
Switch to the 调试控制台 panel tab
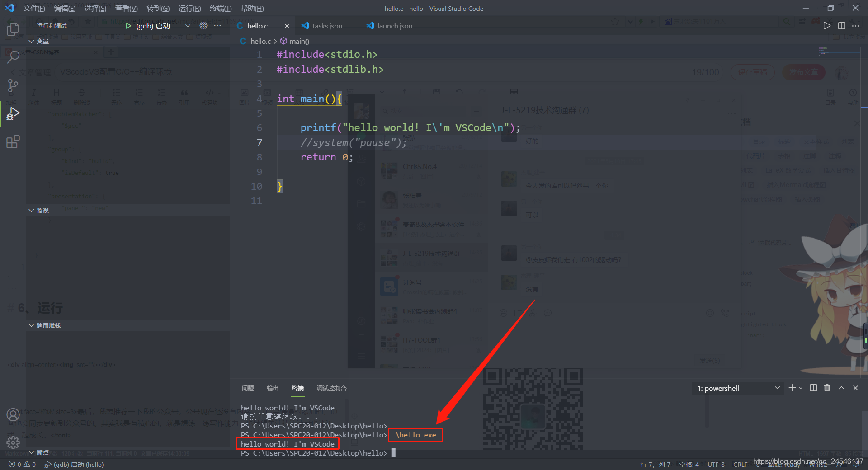click(331, 388)
